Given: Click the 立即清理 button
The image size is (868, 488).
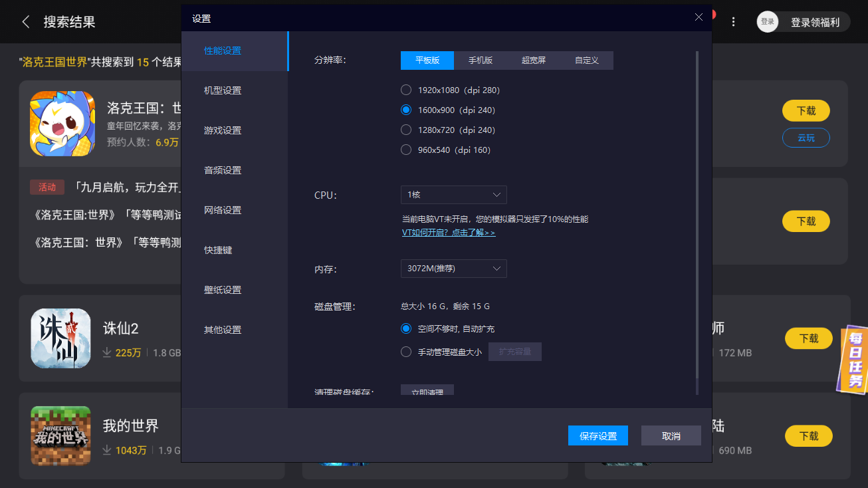Looking at the screenshot, I should (427, 390).
